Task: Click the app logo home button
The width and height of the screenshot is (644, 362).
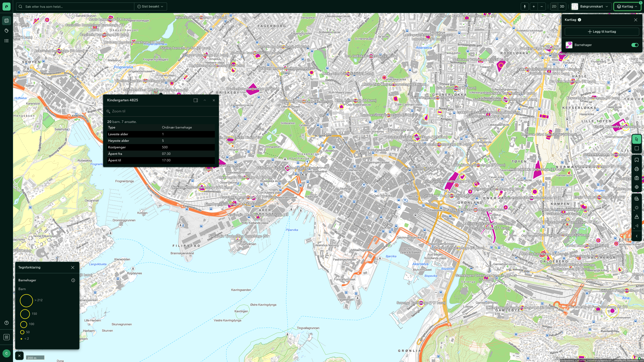Action: (x=7, y=7)
